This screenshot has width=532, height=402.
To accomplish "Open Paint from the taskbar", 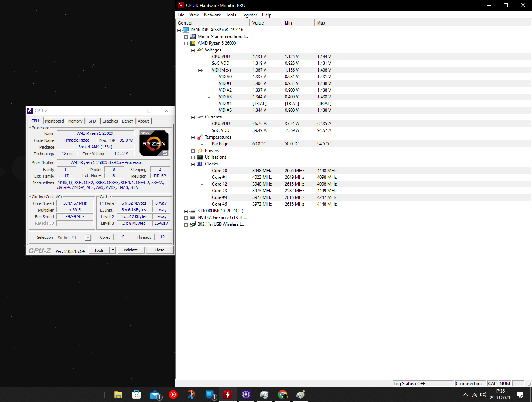I will point(301,395).
